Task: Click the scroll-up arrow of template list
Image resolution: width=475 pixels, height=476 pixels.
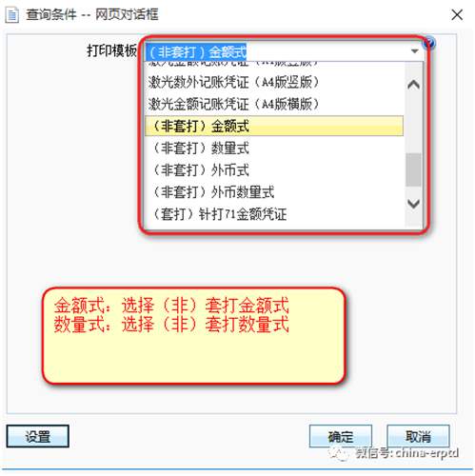Action: [x=413, y=85]
